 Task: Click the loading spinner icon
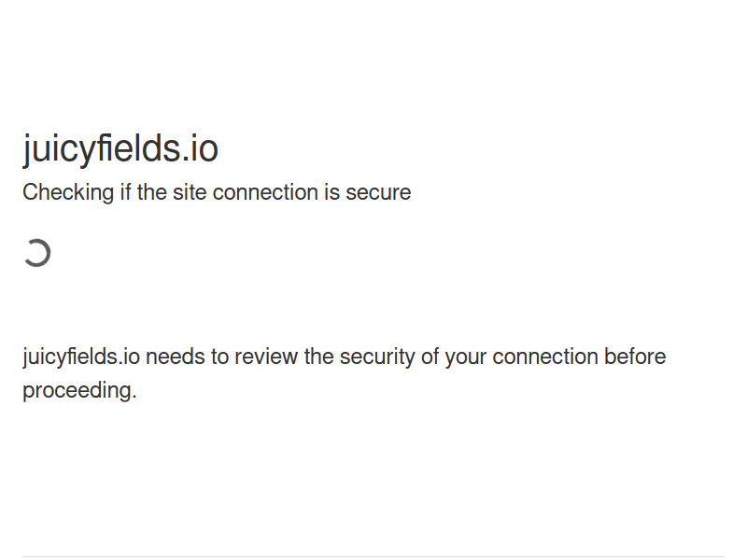point(36,253)
